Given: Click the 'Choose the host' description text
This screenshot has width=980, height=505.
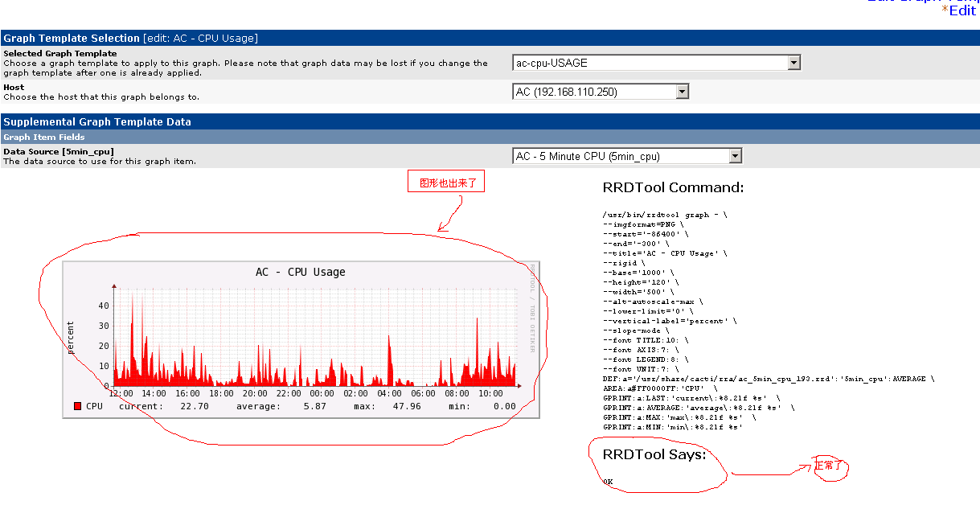Looking at the screenshot, I should [101, 96].
